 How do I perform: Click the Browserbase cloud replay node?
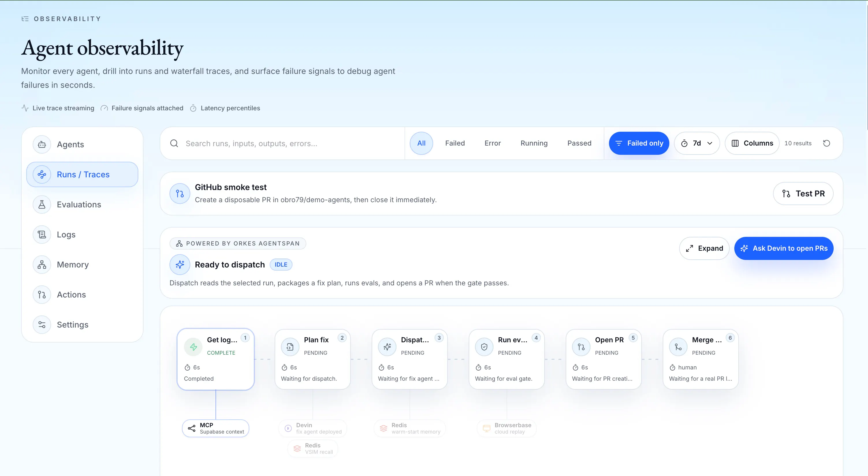click(507, 428)
